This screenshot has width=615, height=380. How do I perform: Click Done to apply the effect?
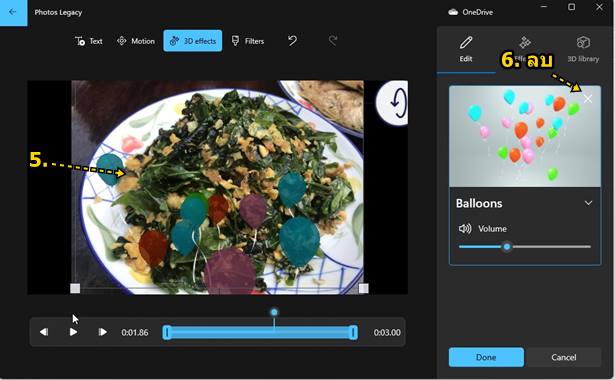(486, 357)
